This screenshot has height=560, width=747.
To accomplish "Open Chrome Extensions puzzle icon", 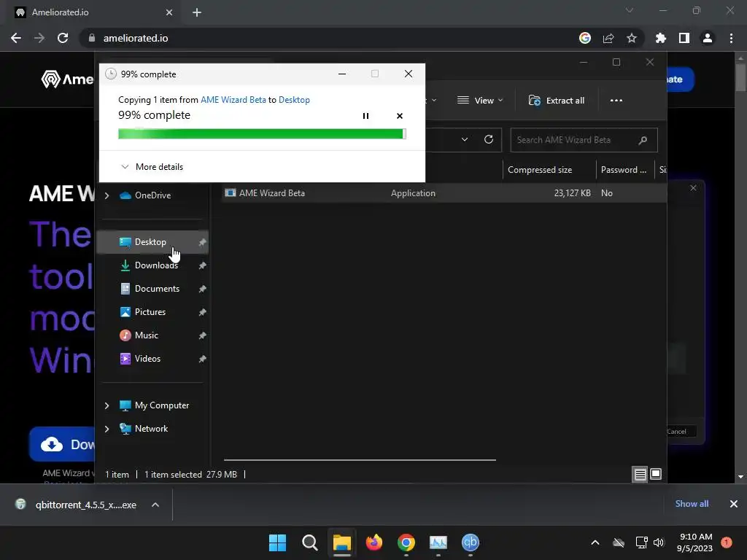I will coord(661,38).
